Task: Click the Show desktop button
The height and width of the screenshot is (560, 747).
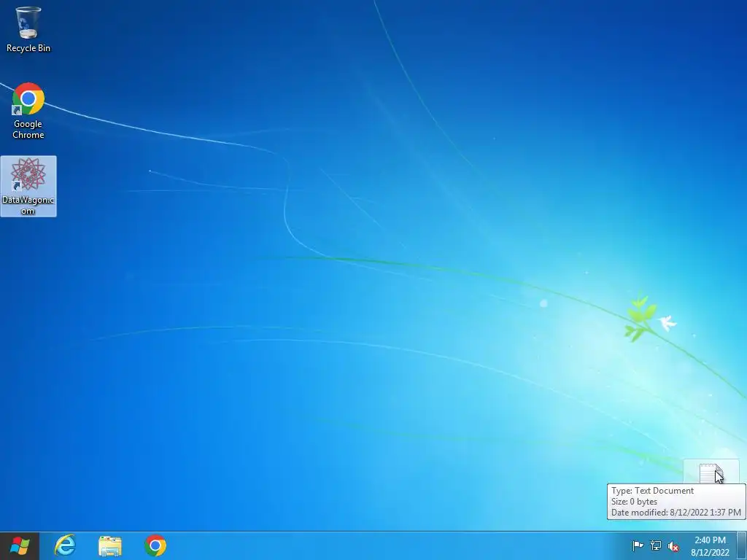Action: tap(742, 545)
